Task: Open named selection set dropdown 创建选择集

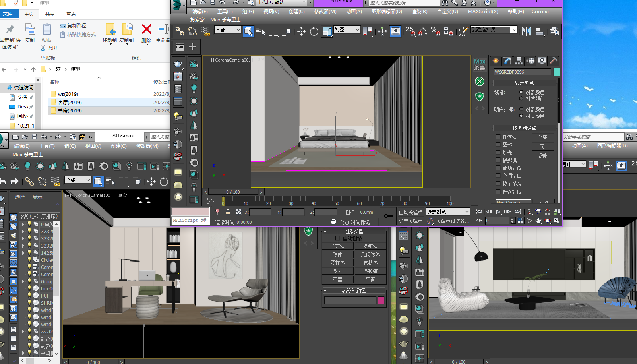Action: [x=494, y=30]
